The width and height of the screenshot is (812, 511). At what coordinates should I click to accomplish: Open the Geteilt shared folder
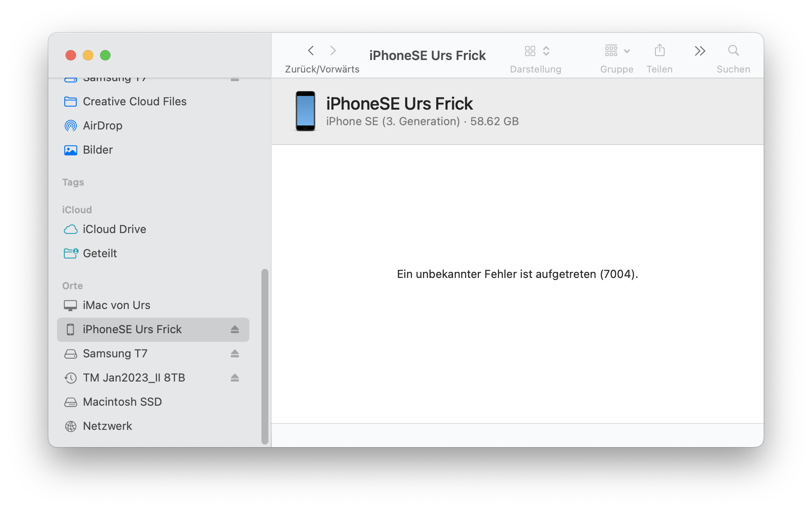153,253
